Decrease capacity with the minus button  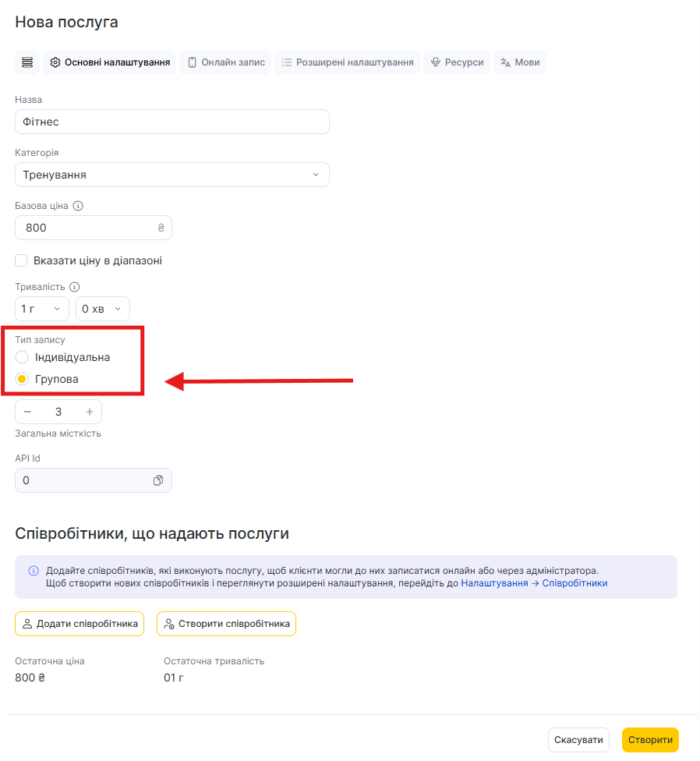tap(27, 412)
